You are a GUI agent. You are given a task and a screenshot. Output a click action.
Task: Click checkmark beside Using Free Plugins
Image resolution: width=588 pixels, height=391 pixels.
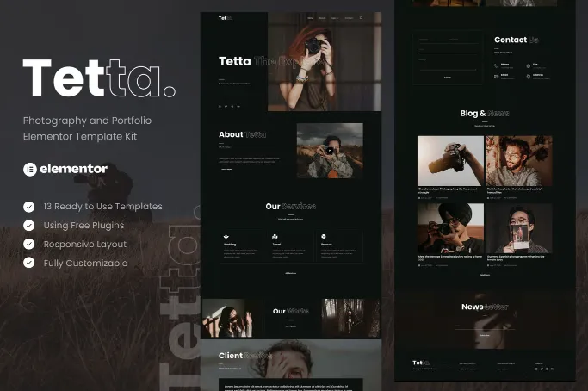coord(29,226)
